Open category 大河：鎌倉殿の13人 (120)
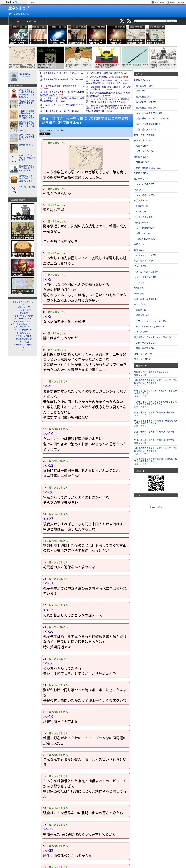The width and height of the screenshot is (186, 868). (148, 168)
